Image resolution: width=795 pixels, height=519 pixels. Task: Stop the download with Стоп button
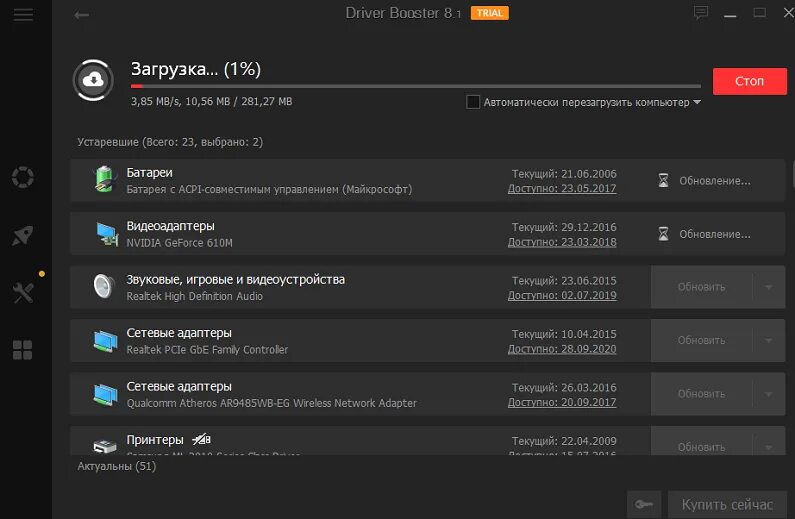point(749,81)
